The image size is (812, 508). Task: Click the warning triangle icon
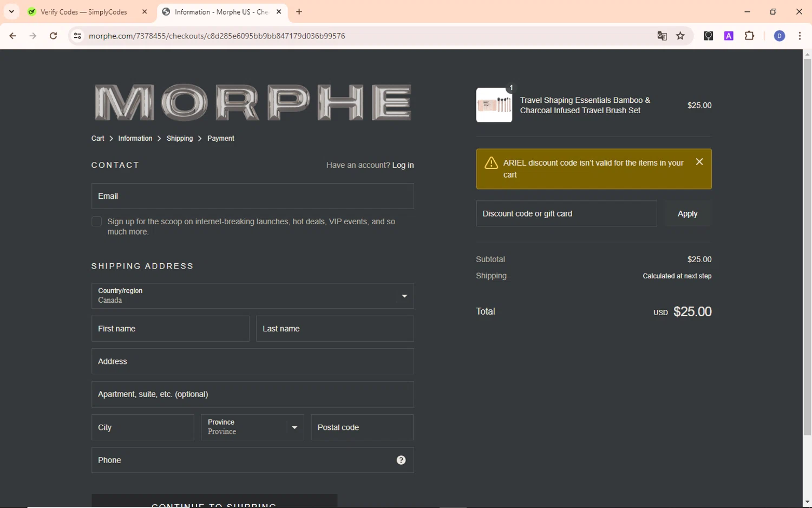pos(492,163)
